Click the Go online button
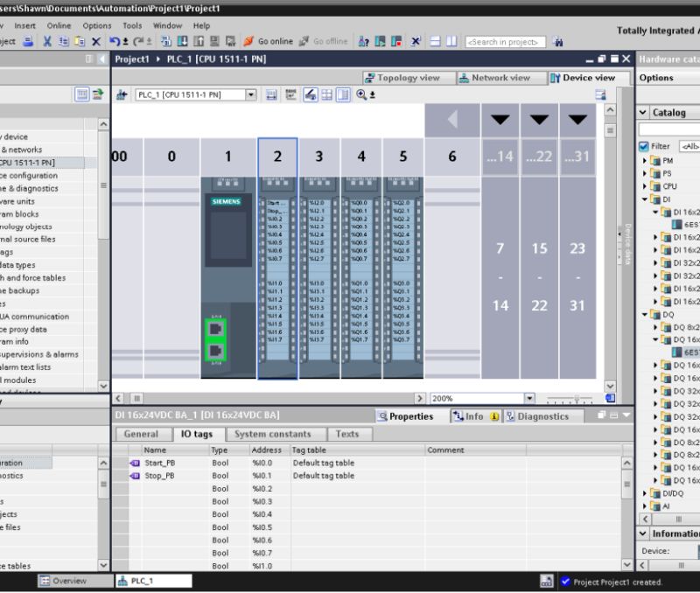Screen dimensions: 700x593 (269, 41)
